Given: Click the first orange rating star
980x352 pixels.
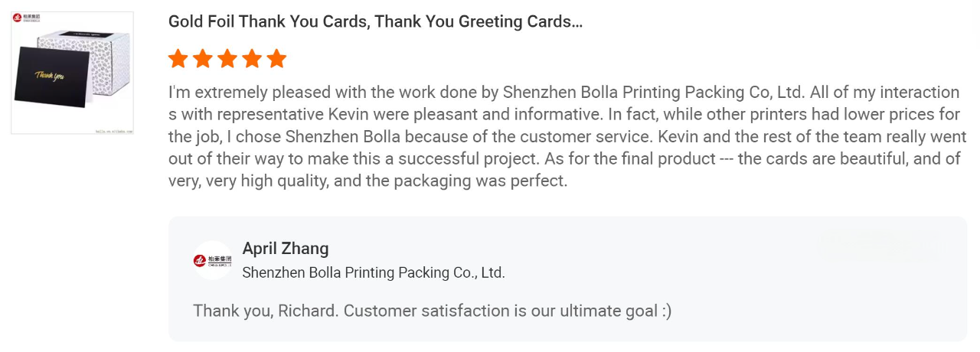Looking at the screenshot, I should 178,58.
